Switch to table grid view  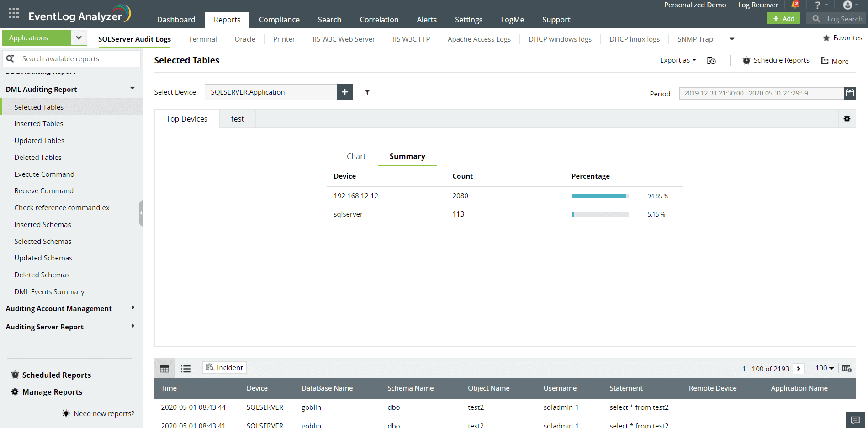(164, 369)
